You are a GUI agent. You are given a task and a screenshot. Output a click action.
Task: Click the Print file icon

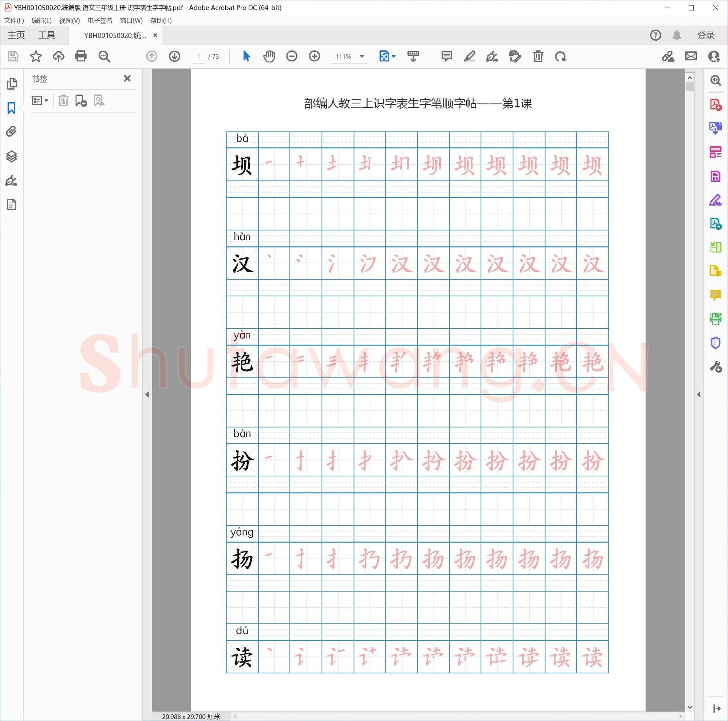(x=81, y=56)
